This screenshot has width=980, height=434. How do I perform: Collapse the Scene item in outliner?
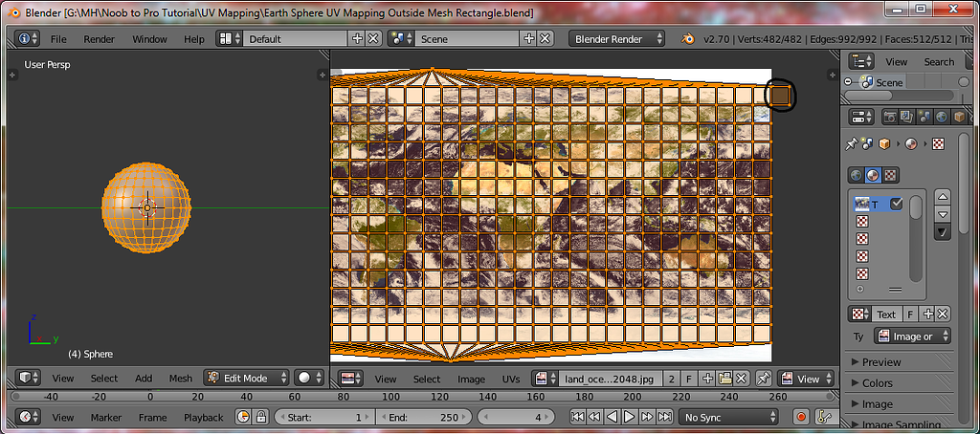pos(848,82)
